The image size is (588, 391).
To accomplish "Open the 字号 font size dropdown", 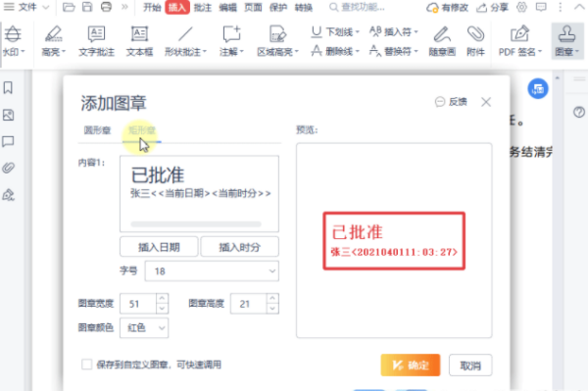I will [212, 271].
